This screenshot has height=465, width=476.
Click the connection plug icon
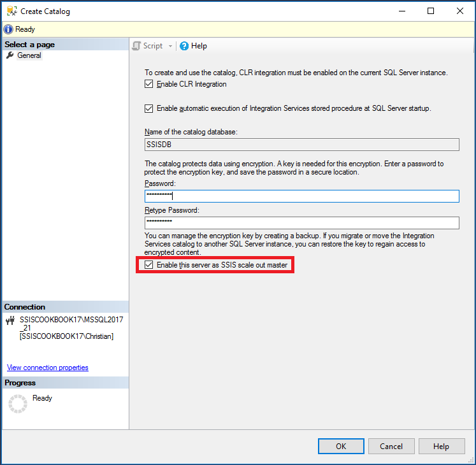pos(10,320)
